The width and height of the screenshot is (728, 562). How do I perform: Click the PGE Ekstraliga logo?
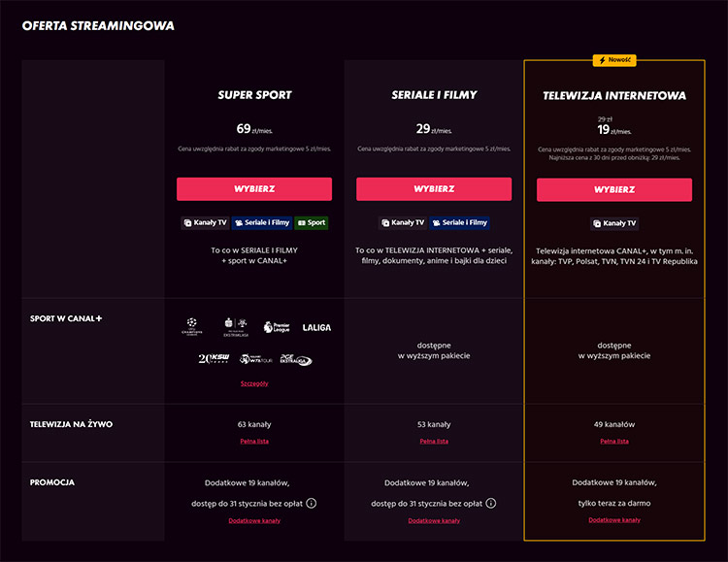(295, 360)
